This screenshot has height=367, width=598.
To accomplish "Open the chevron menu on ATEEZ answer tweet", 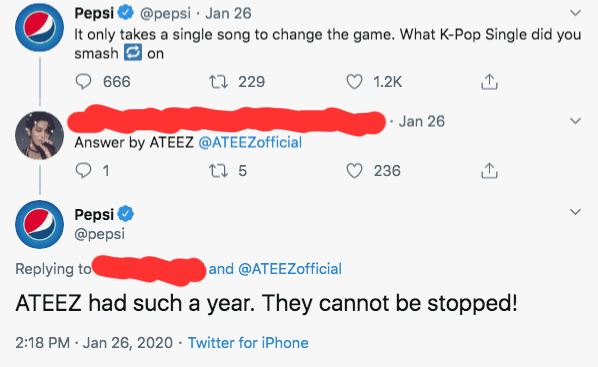I will click(x=575, y=121).
